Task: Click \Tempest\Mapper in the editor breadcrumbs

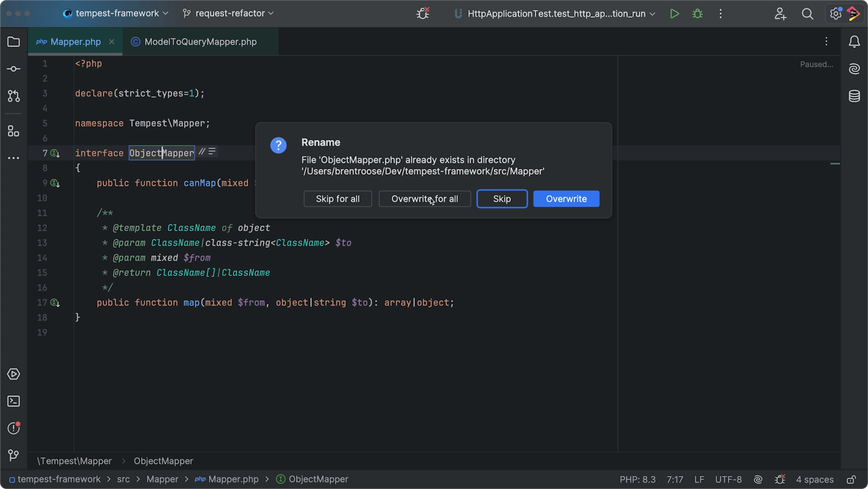Action: coord(74,461)
